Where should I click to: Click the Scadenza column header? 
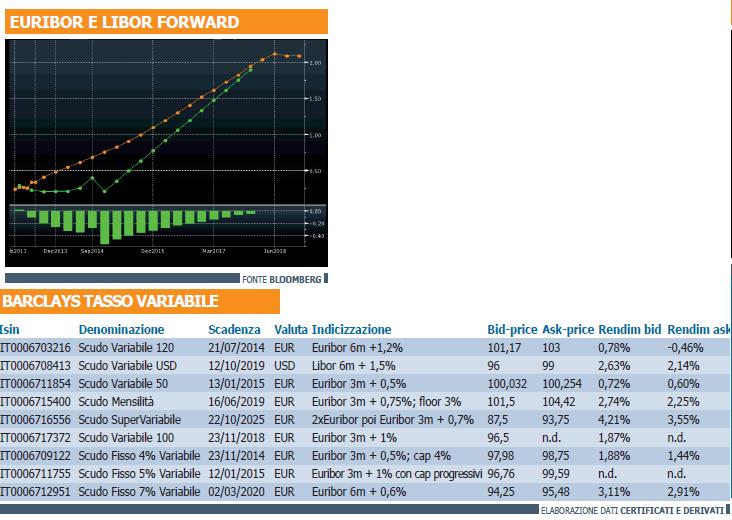234,330
